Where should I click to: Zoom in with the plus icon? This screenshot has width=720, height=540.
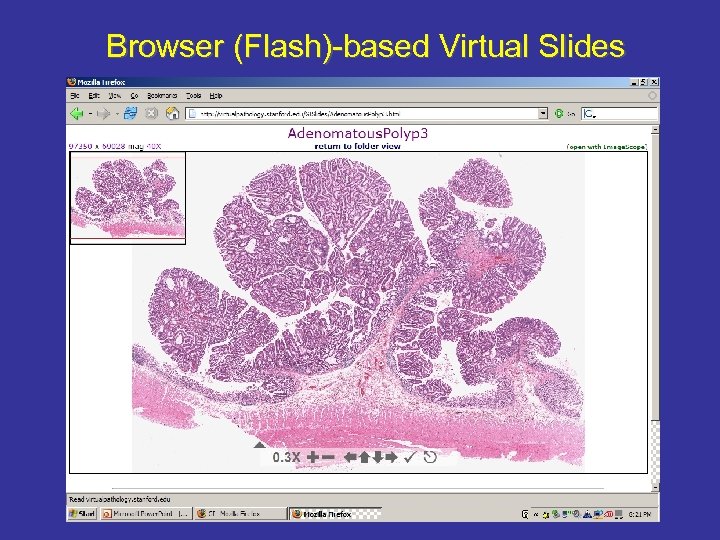312,457
